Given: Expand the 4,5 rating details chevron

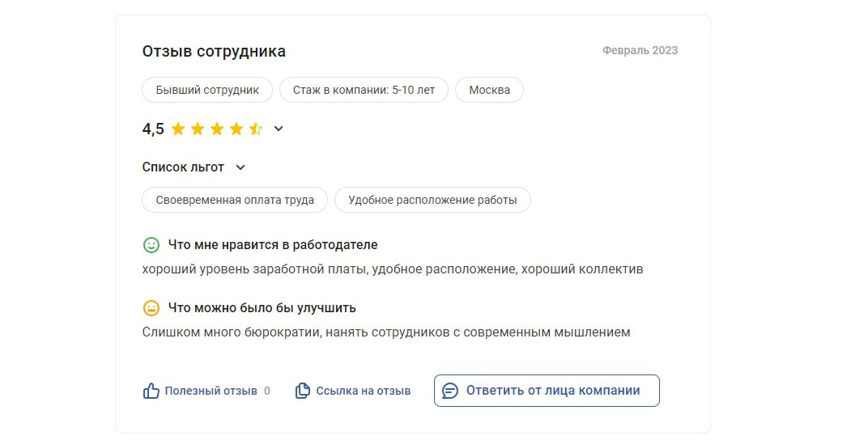Looking at the screenshot, I should 279,129.
